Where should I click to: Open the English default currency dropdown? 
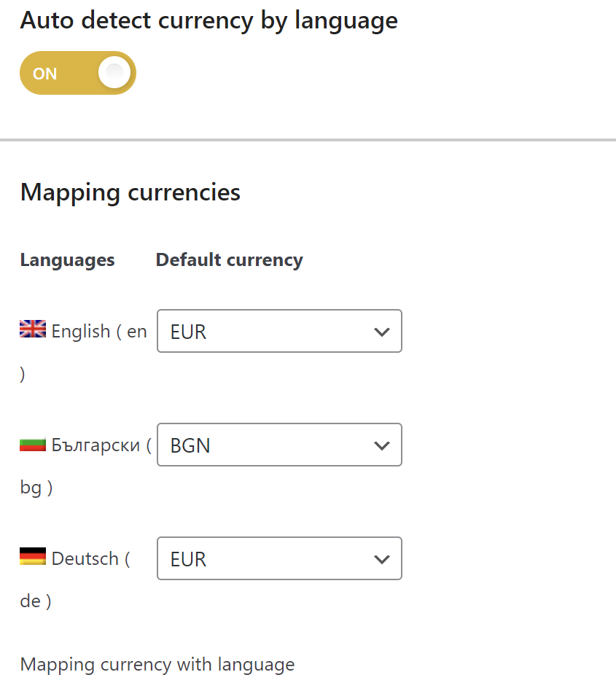pyautogui.click(x=279, y=332)
